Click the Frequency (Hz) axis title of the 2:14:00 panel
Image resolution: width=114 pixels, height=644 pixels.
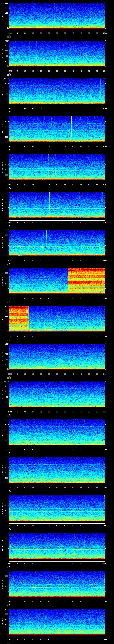point(3,16)
